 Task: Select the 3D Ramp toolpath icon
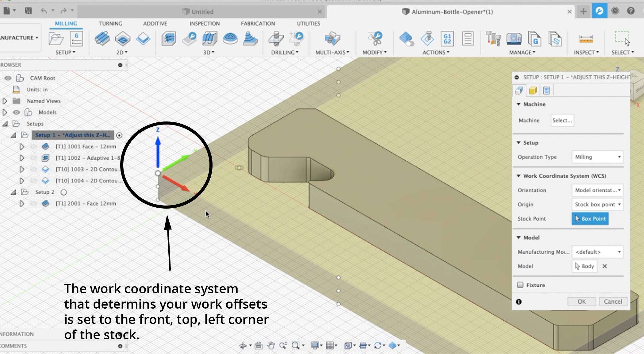point(250,39)
